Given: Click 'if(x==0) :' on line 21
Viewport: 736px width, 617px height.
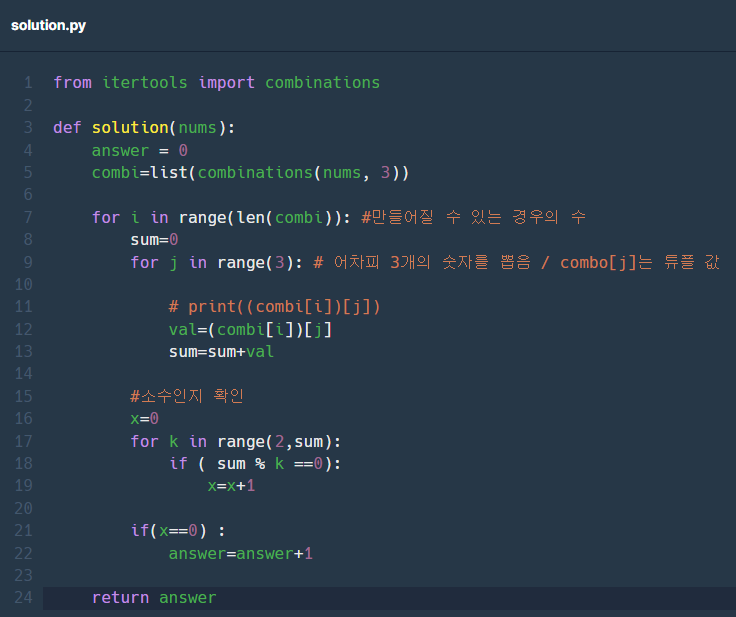Looking at the screenshot, I should [x=178, y=531].
